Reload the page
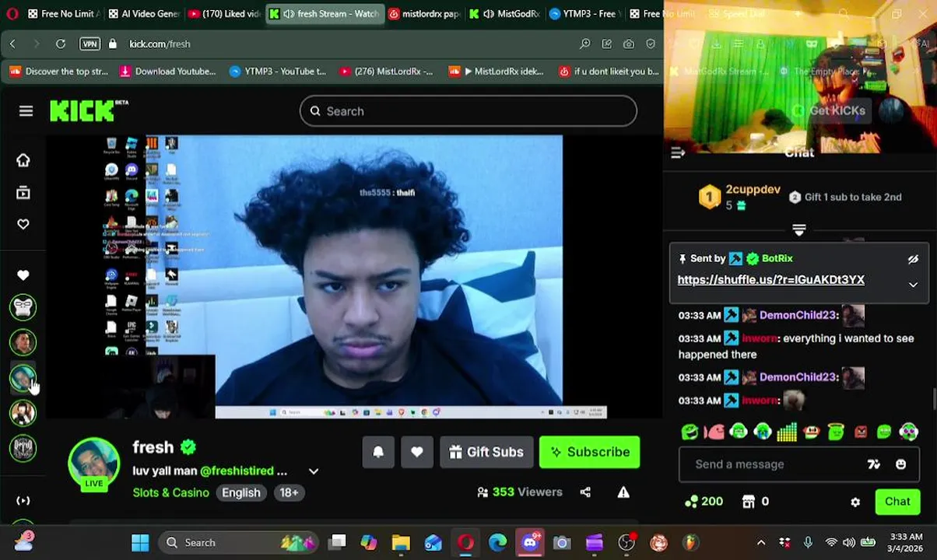The image size is (937, 560). tap(61, 44)
